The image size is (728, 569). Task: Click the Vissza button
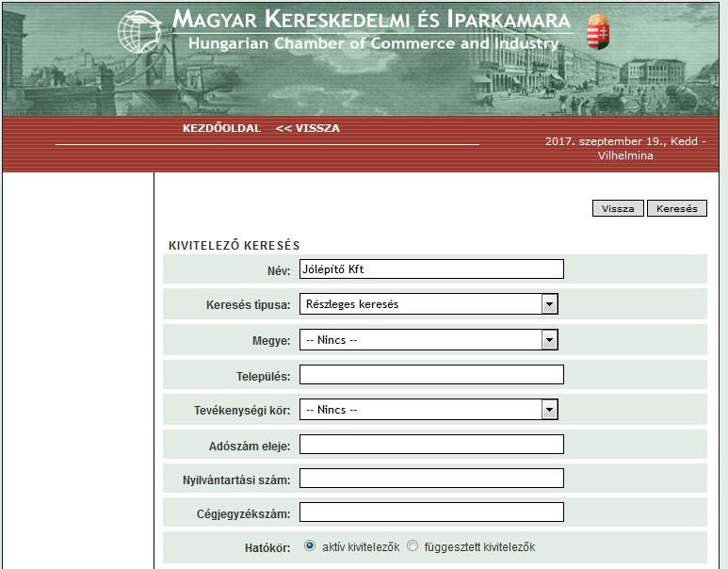(618, 208)
